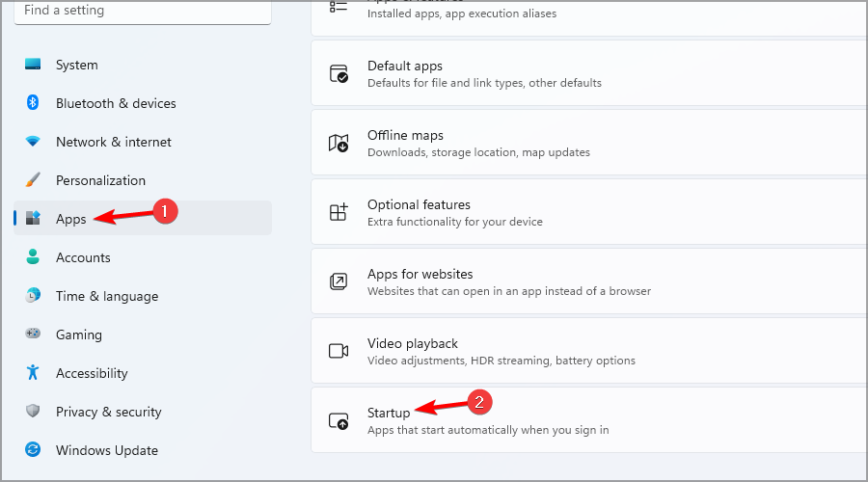Click the Accounts person icon
This screenshot has width=868, height=482.
click(x=33, y=256)
